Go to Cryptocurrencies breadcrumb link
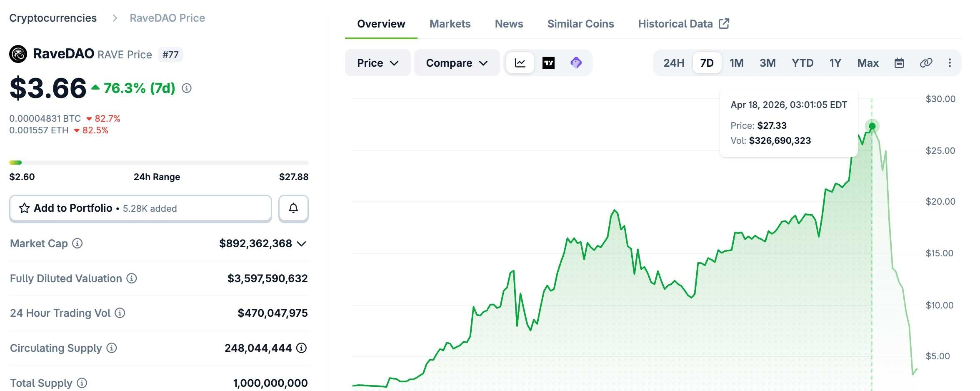Image resolution: width=980 pixels, height=391 pixels. (53, 18)
